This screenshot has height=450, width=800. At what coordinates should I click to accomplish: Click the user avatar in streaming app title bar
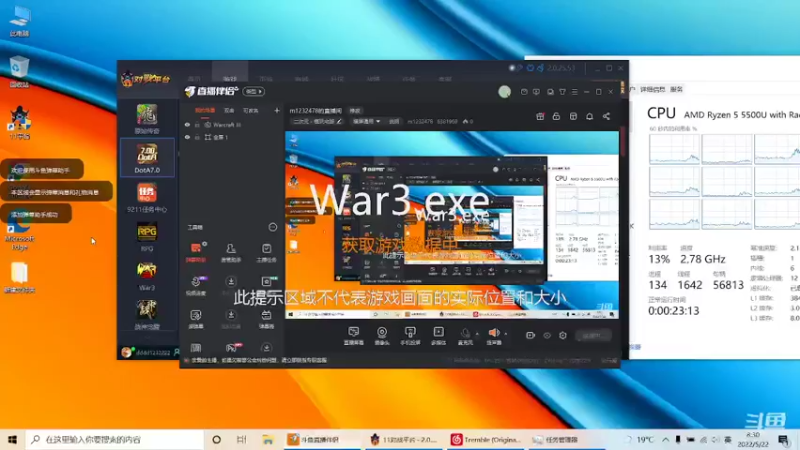(505, 91)
